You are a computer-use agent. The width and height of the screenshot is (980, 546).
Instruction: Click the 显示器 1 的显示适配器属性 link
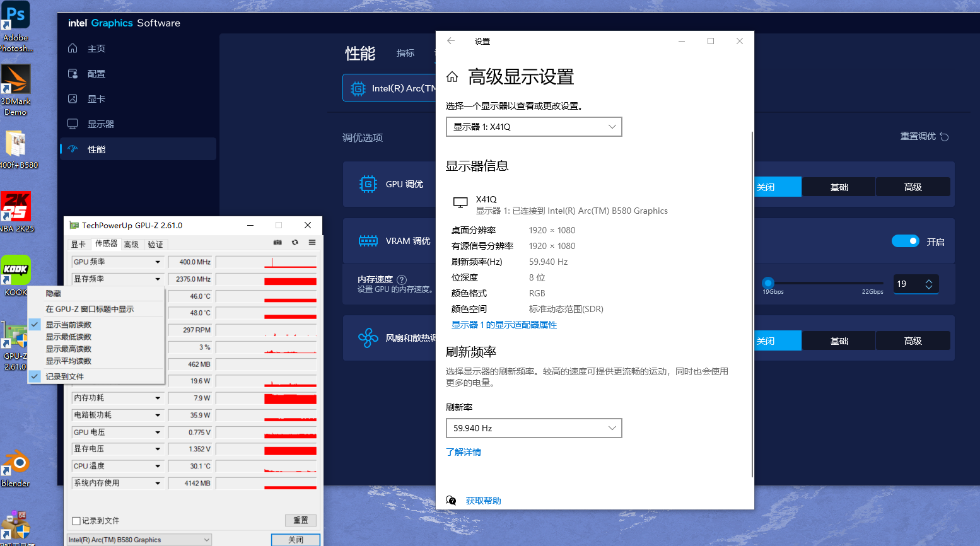(x=504, y=325)
